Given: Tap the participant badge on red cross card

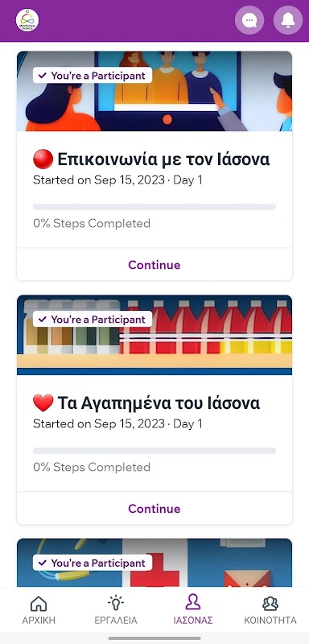Looking at the screenshot, I should (93, 563).
